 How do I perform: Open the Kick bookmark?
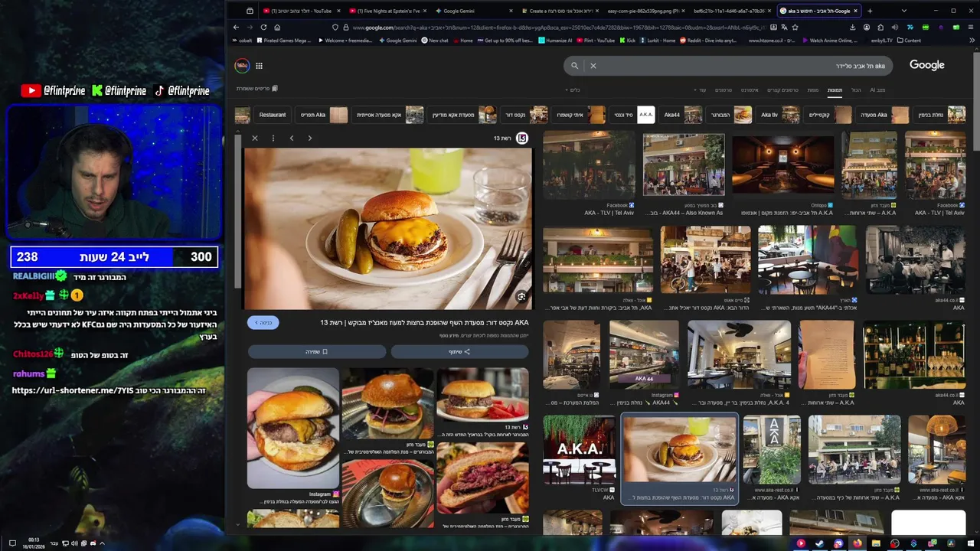(626, 41)
